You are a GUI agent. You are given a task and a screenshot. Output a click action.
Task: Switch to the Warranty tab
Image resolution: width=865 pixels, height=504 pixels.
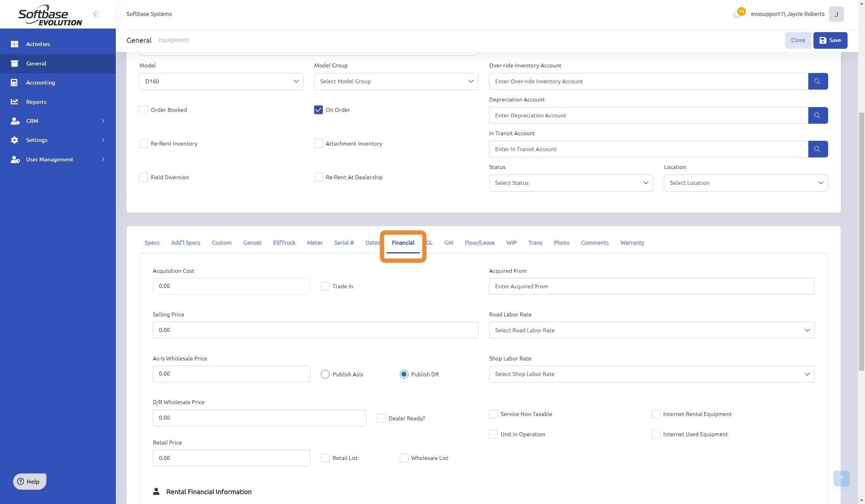(x=632, y=243)
